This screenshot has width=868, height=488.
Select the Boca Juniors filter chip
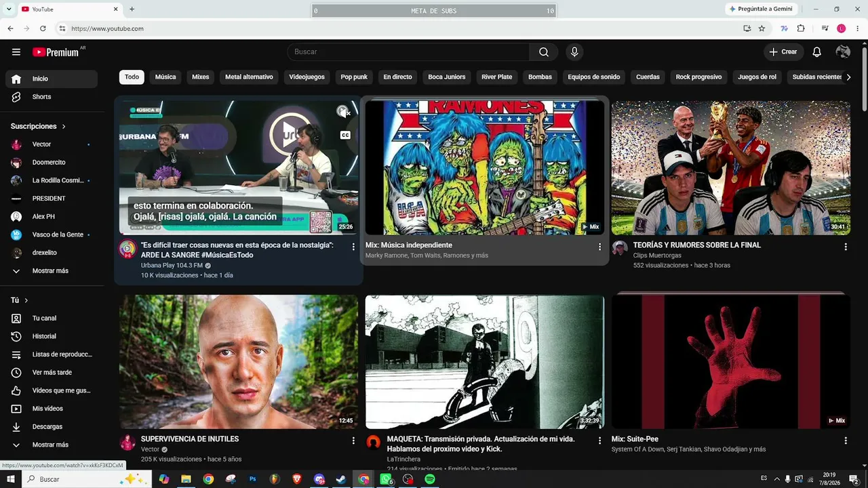[x=447, y=77]
